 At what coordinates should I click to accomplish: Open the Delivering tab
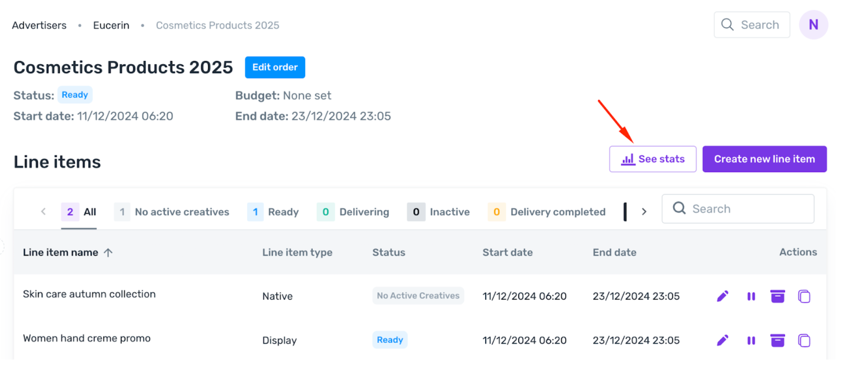pos(353,212)
